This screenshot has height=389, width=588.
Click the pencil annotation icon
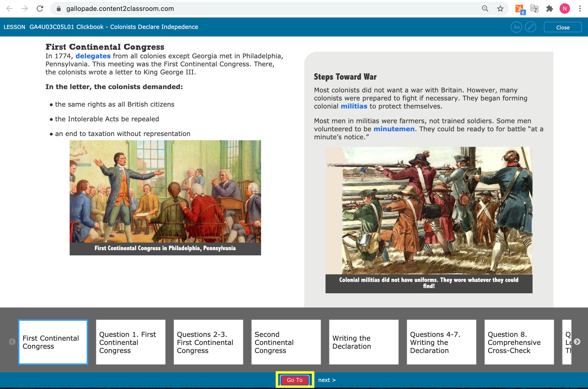(531, 27)
